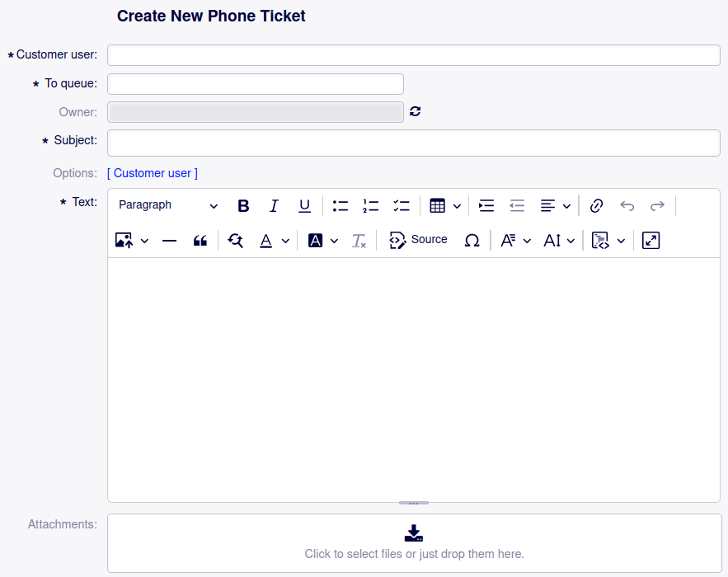Insert a hyperlink with the link icon
The image size is (728, 577).
pyautogui.click(x=596, y=205)
